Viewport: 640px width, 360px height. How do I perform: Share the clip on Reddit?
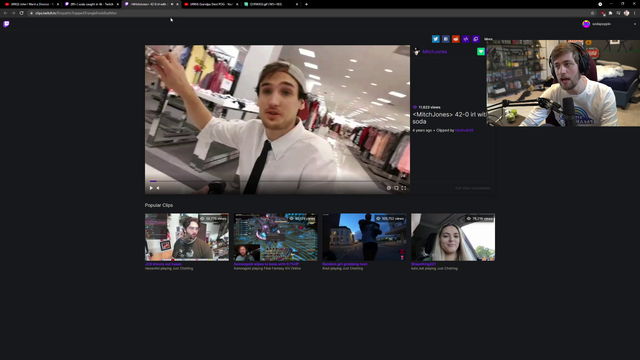pyautogui.click(x=456, y=39)
